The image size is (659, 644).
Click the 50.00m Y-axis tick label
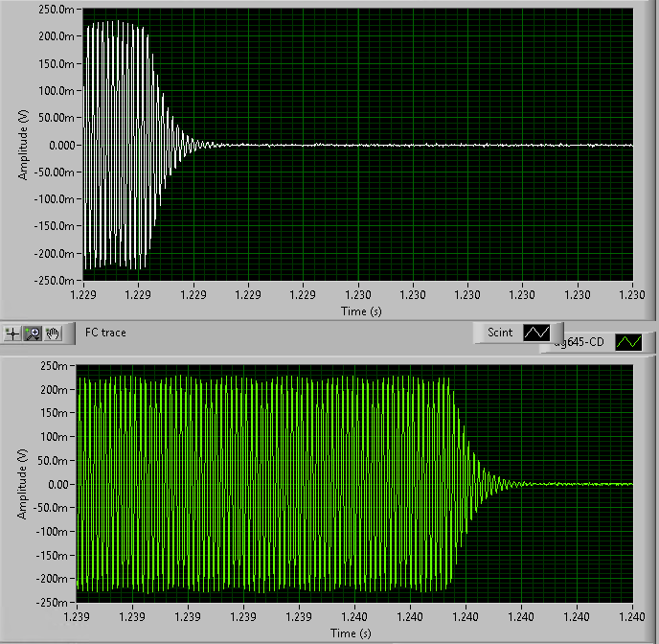click(x=56, y=118)
